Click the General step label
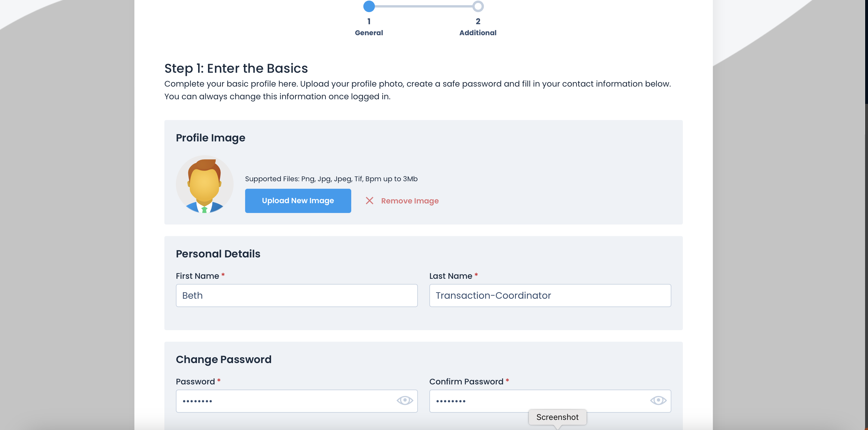The image size is (868, 430). coord(369,33)
